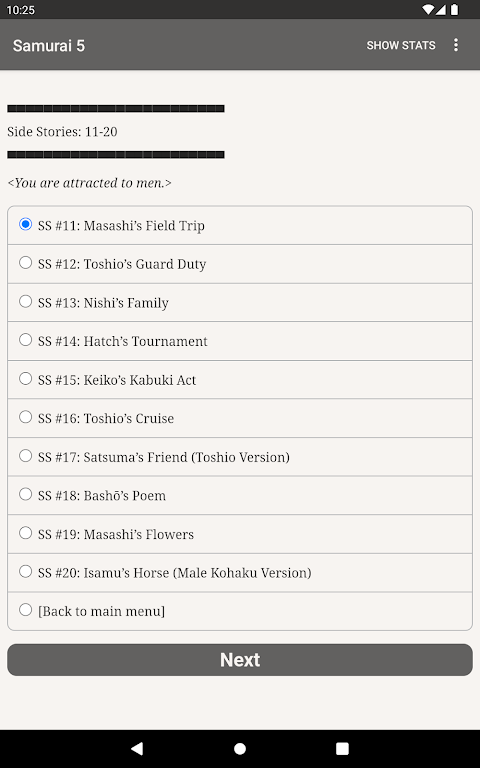Tap the cellular signal status icon
This screenshot has width=480, height=768.
[440, 9]
